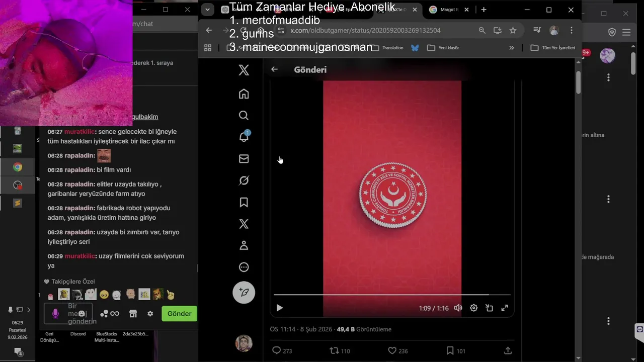The width and height of the screenshot is (644, 362).
Task: Open X notifications bell icon
Action: click(244, 137)
